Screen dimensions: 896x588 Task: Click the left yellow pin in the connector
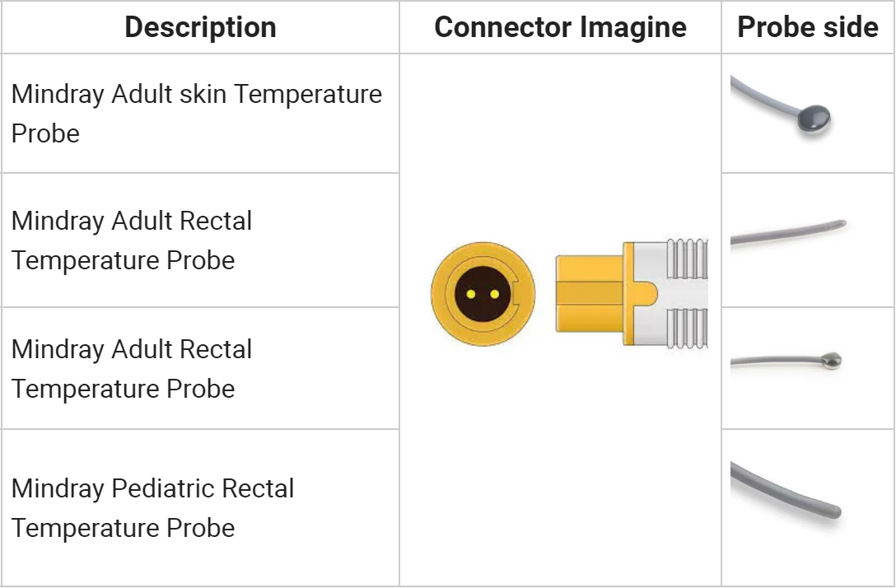pyautogui.click(x=471, y=294)
